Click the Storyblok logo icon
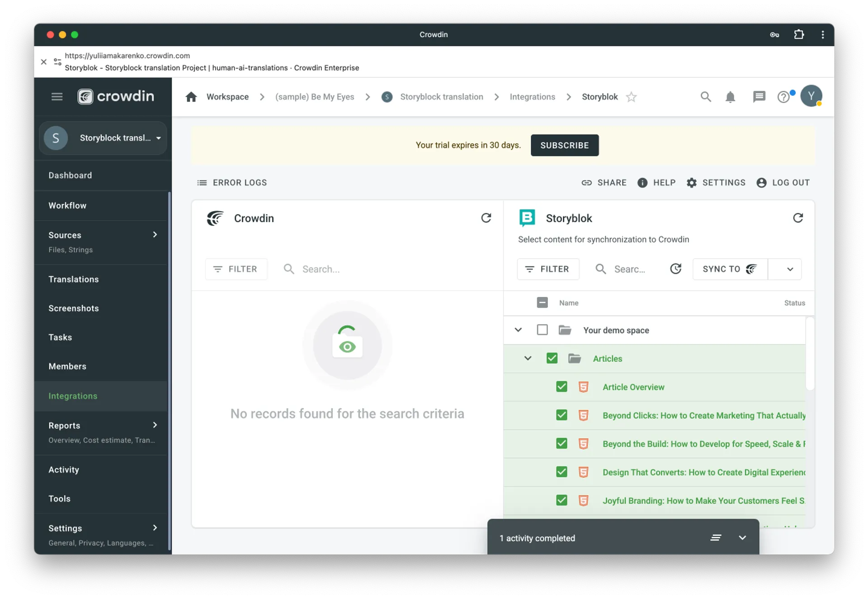 coord(527,218)
